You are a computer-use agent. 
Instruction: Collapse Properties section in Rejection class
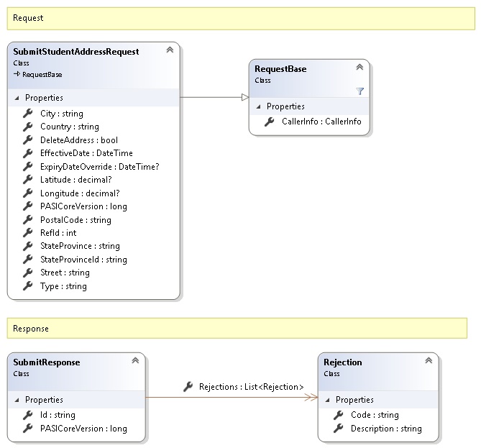pyautogui.click(x=328, y=400)
